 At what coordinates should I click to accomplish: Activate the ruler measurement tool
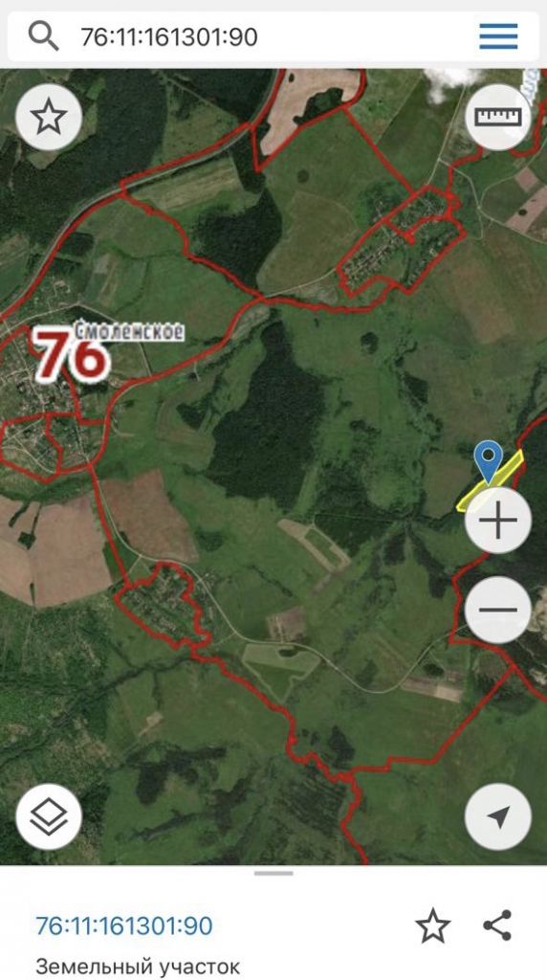pos(497,117)
